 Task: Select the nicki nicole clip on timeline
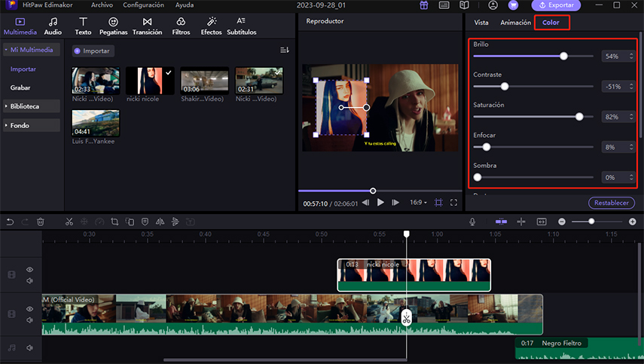pos(414,275)
